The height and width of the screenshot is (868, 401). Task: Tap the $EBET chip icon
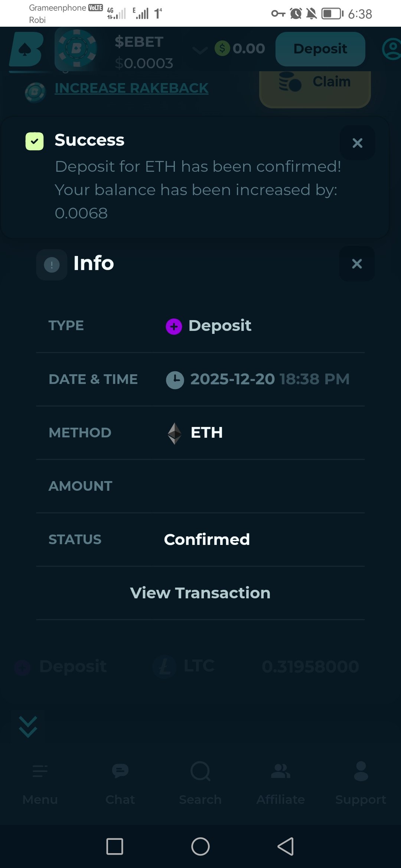tap(76, 49)
